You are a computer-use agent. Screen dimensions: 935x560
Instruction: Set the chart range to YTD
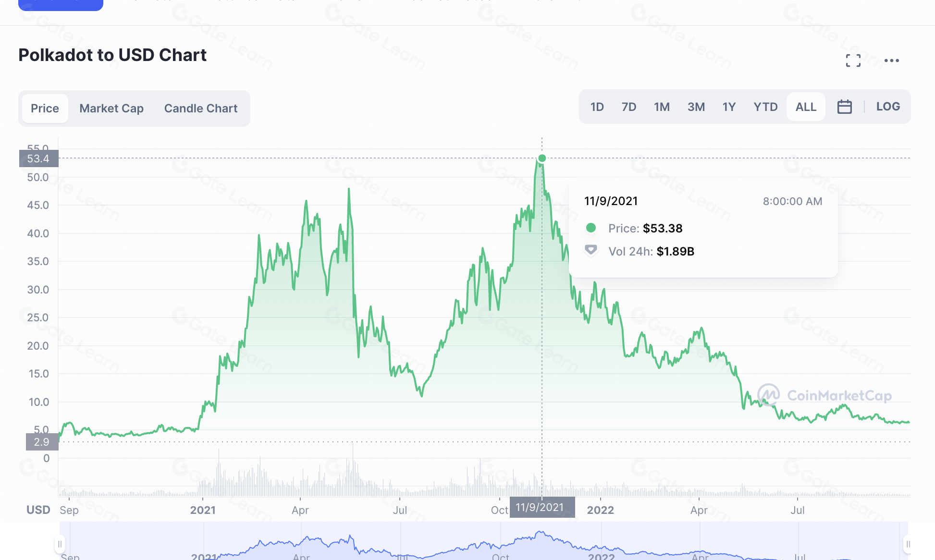[765, 107]
